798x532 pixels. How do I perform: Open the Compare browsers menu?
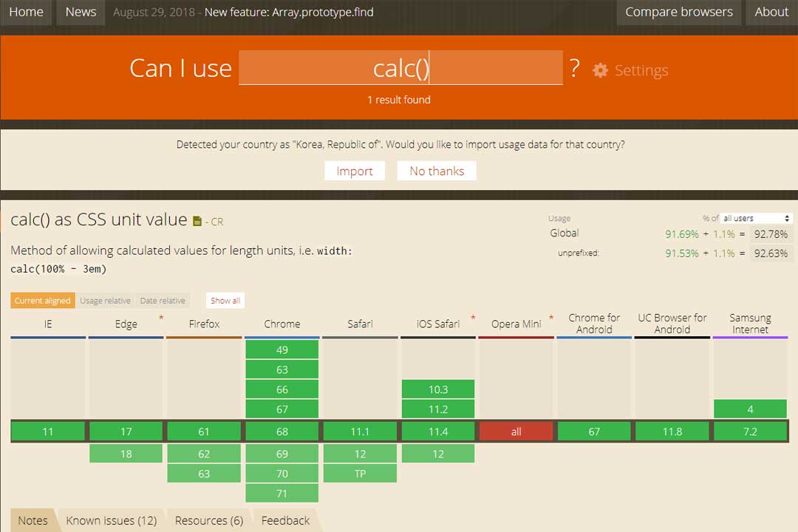(x=678, y=12)
